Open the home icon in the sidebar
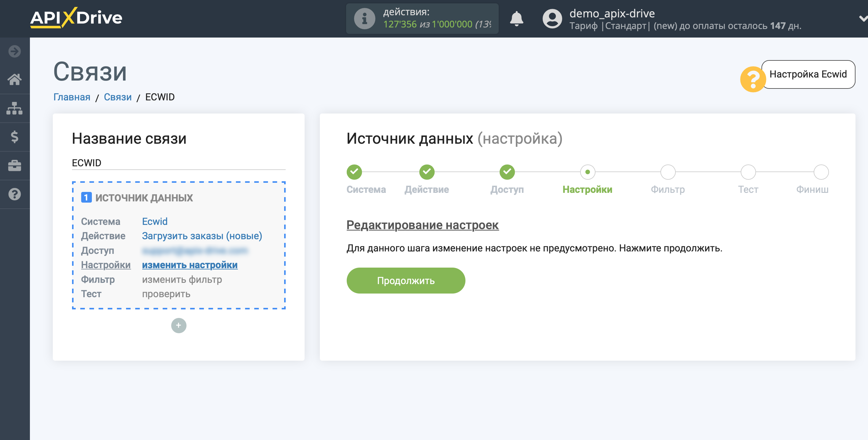Viewport: 868px width, 440px height. [x=14, y=80]
